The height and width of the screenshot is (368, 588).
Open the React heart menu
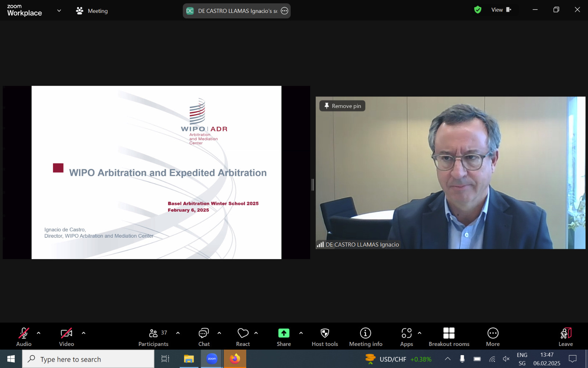click(x=243, y=337)
